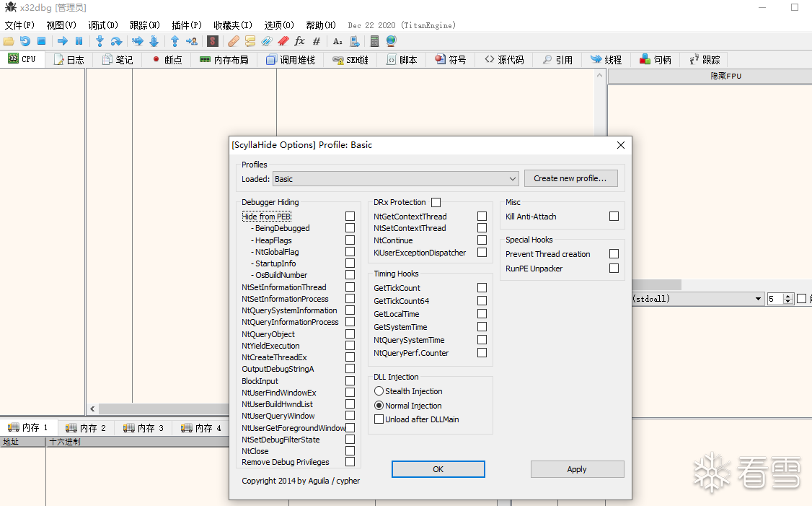
Task: Click the disassembly horizontal scrollbar left arrow
Action: [92, 409]
